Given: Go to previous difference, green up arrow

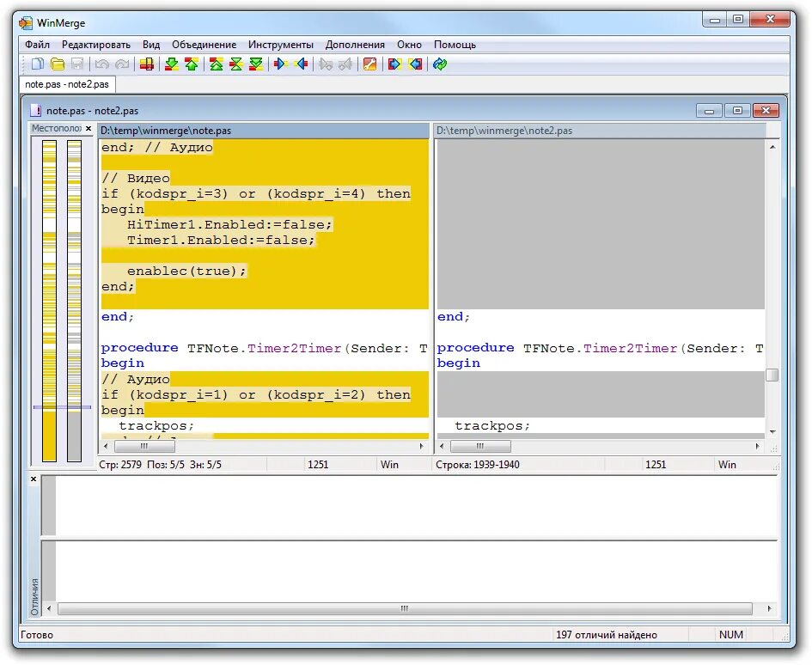Looking at the screenshot, I should [192, 64].
